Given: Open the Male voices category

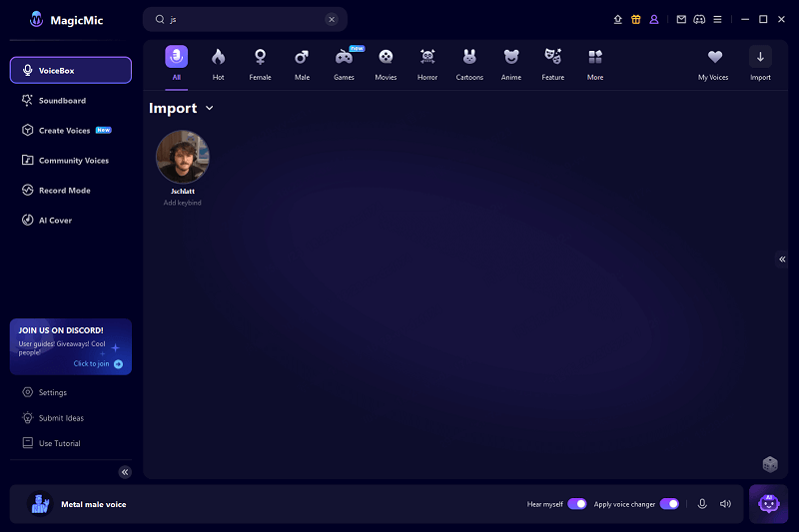Looking at the screenshot, I should click(302, 64).
